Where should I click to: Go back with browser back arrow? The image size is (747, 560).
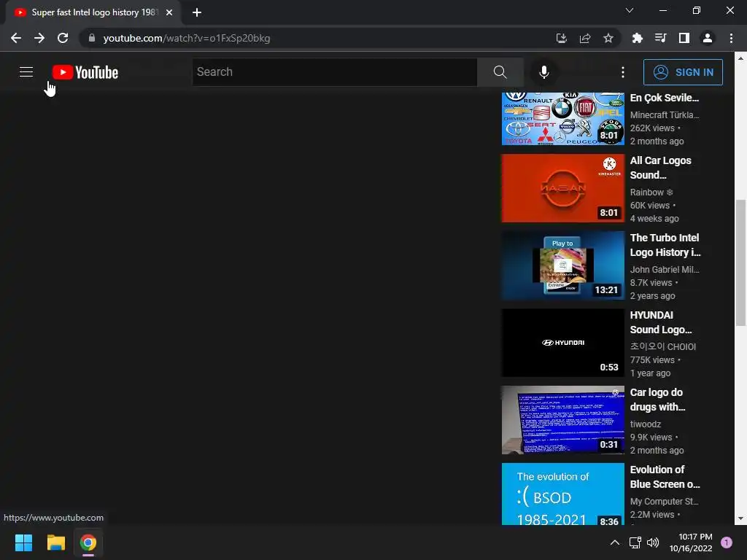[x=16, y=38]
